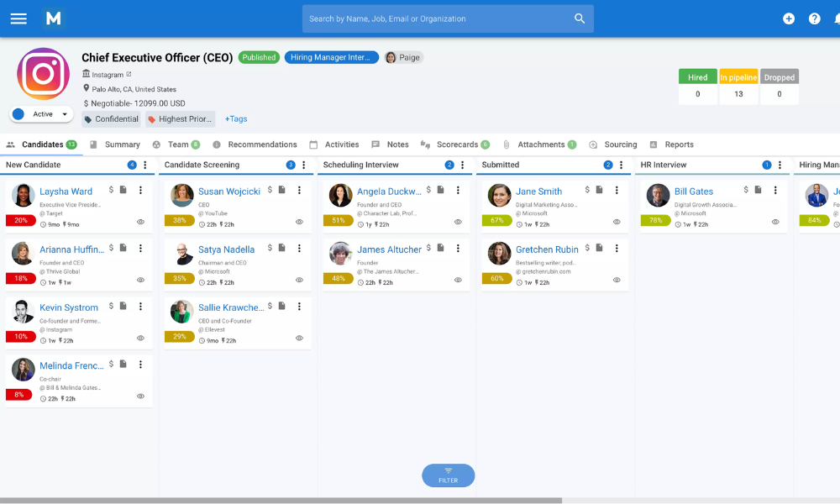Open Submitted column options menu
The height and width of the screenshot is (504, 840).
(x=621, y=165)
